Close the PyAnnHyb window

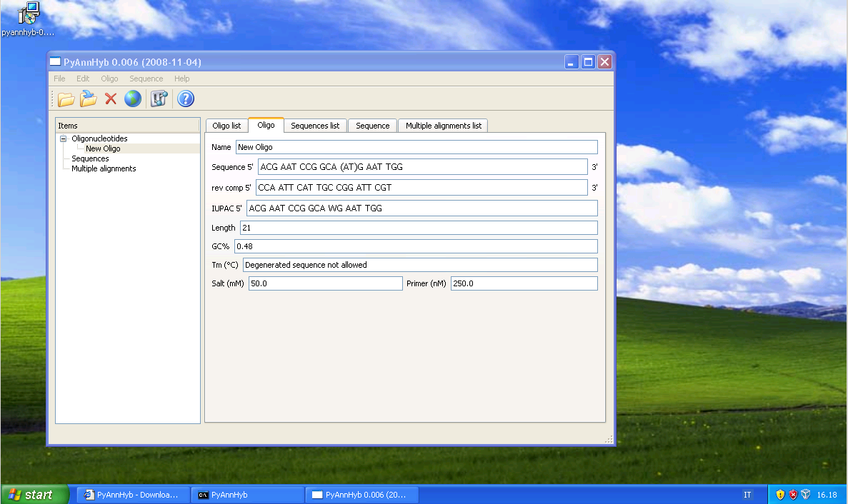[x=604, y=62]
